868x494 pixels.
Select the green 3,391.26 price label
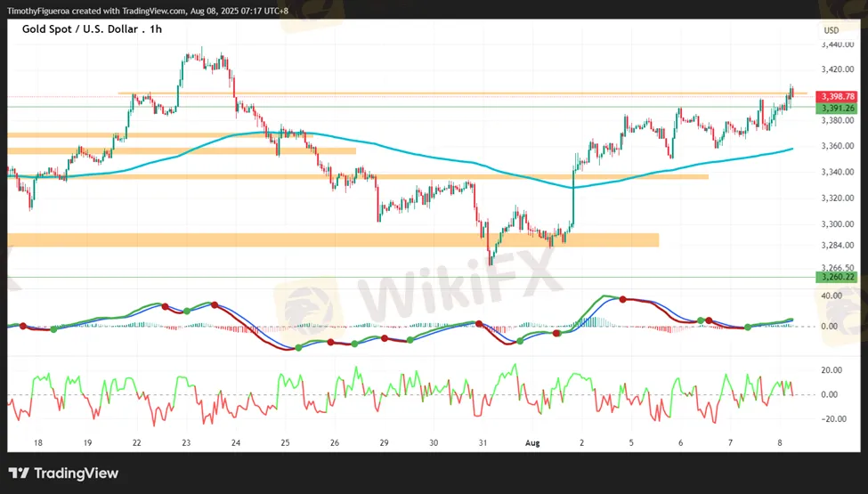[838, 108]
